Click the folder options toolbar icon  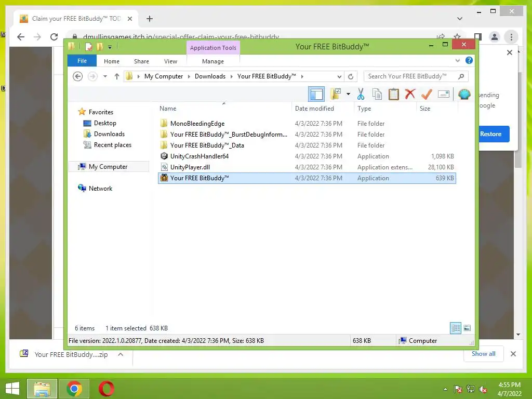336,94
